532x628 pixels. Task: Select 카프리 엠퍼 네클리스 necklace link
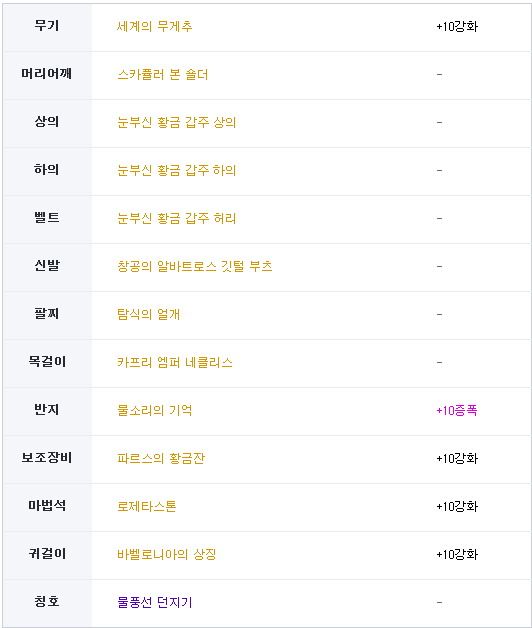click(175, 362)
